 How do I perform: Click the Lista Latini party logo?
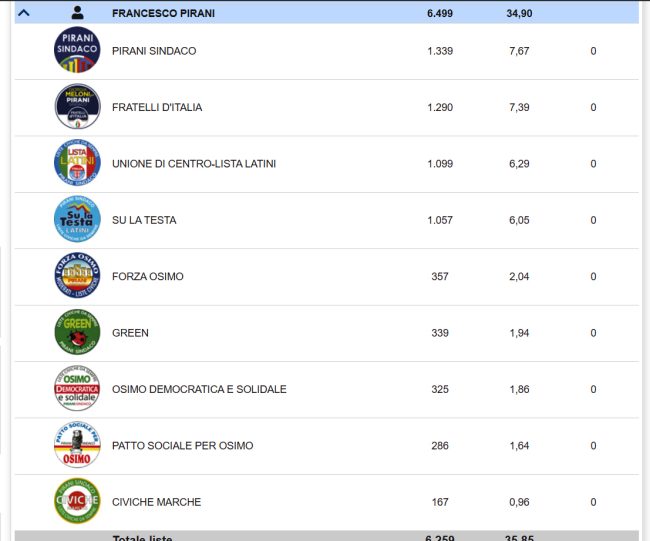(x=77, y=163)
